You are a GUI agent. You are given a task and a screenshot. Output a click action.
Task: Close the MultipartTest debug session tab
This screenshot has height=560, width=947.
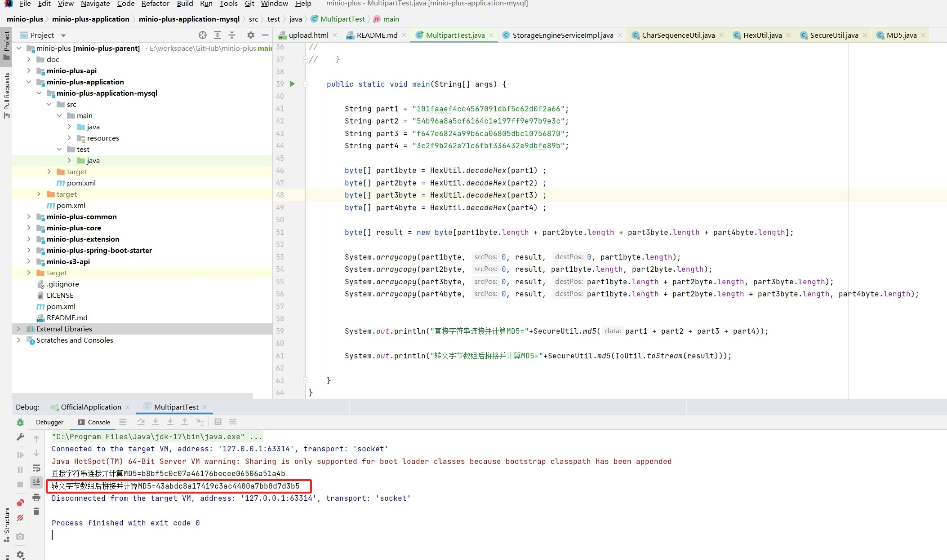click(x=205, y=407)
